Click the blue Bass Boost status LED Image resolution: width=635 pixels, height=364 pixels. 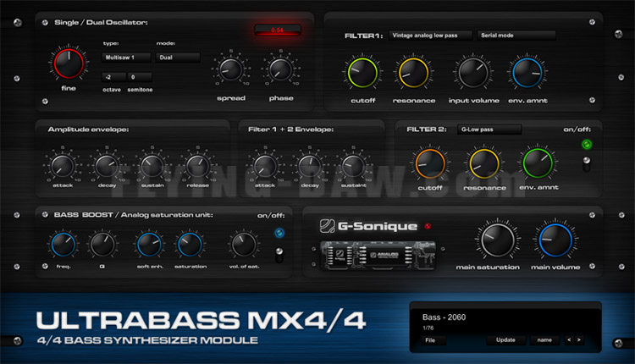(279, 233)
